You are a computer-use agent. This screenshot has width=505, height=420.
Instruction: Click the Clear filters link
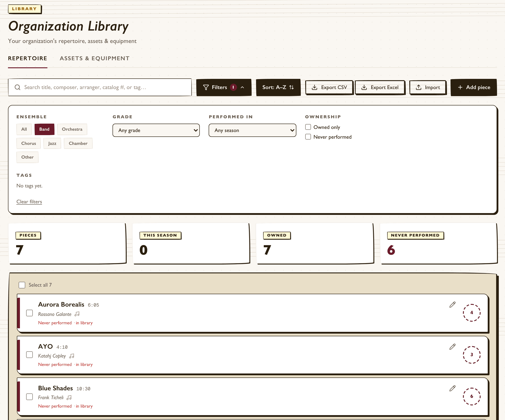(29, 202)
